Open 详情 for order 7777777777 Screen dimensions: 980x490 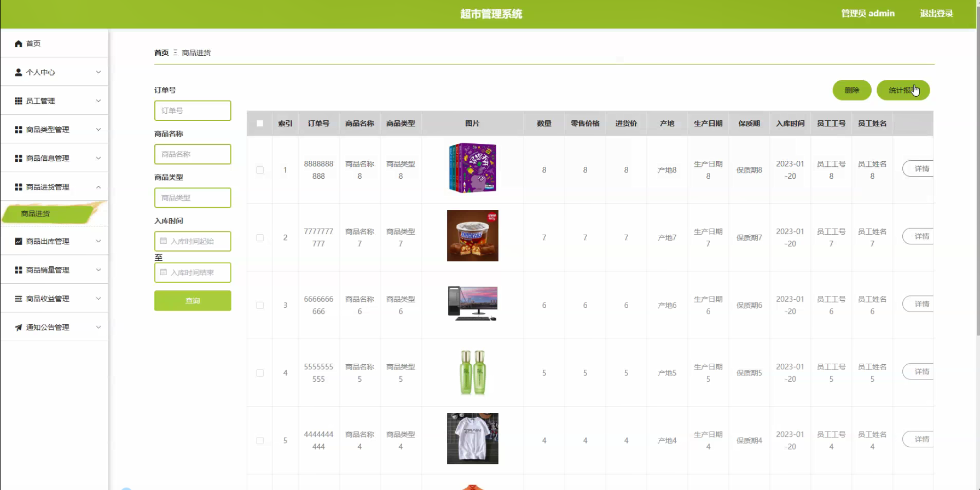click(918, 236)
